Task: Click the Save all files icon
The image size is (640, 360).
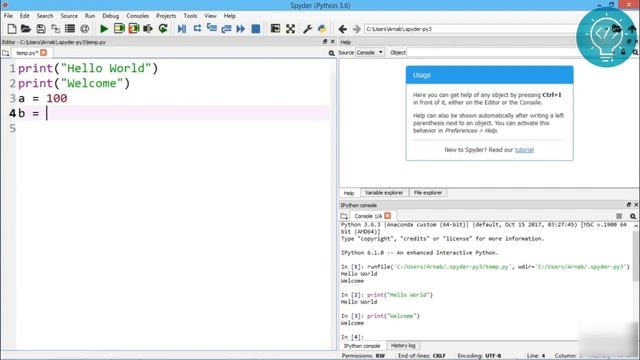Action: click(56, 29)
